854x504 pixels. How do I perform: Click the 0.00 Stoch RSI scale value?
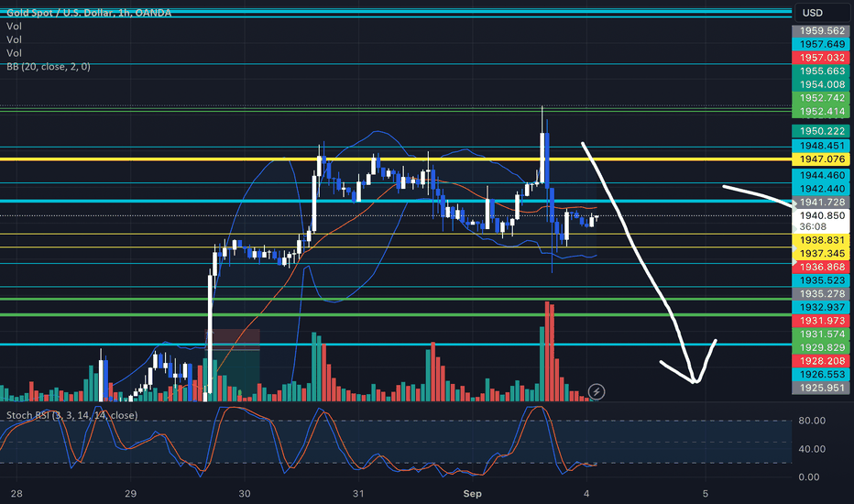point(809,477)
